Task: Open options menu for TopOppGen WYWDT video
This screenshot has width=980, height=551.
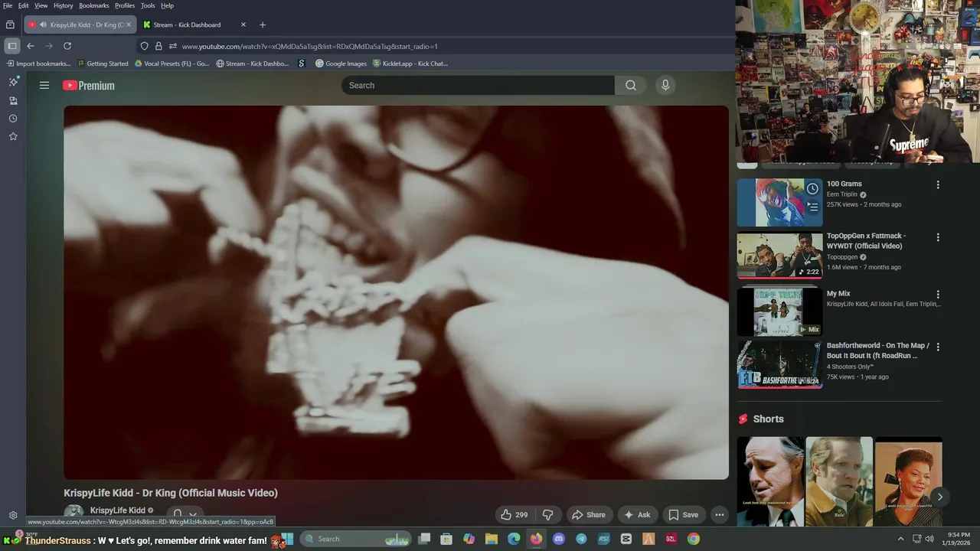Action: 938,237
